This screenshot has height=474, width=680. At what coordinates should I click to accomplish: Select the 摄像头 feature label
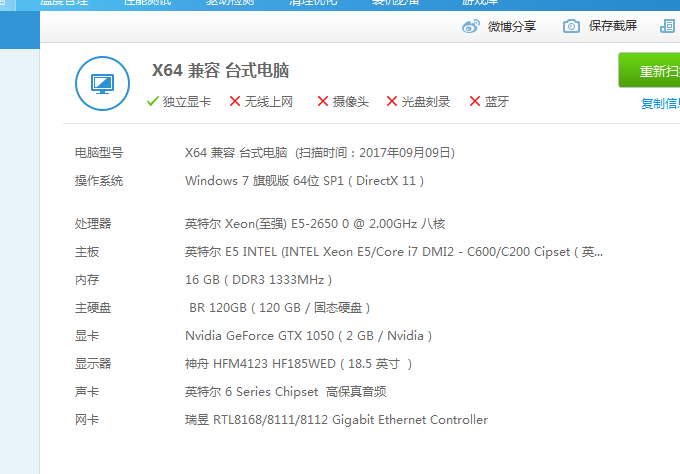tap(351, 102)
